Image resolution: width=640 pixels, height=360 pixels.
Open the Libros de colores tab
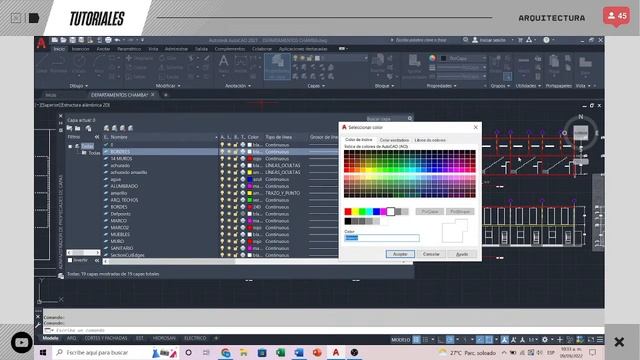point(430,140)
